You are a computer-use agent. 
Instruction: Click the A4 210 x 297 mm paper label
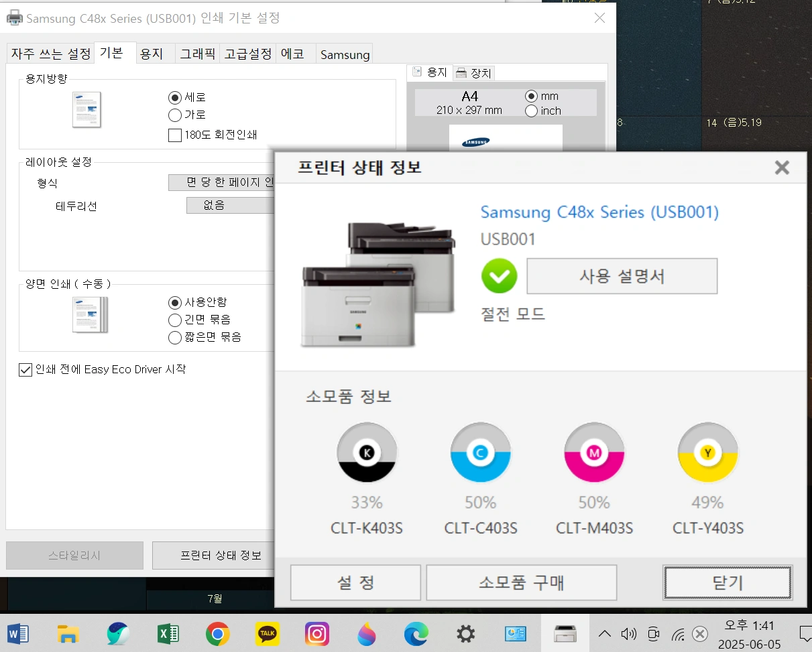tap(469, 103)
